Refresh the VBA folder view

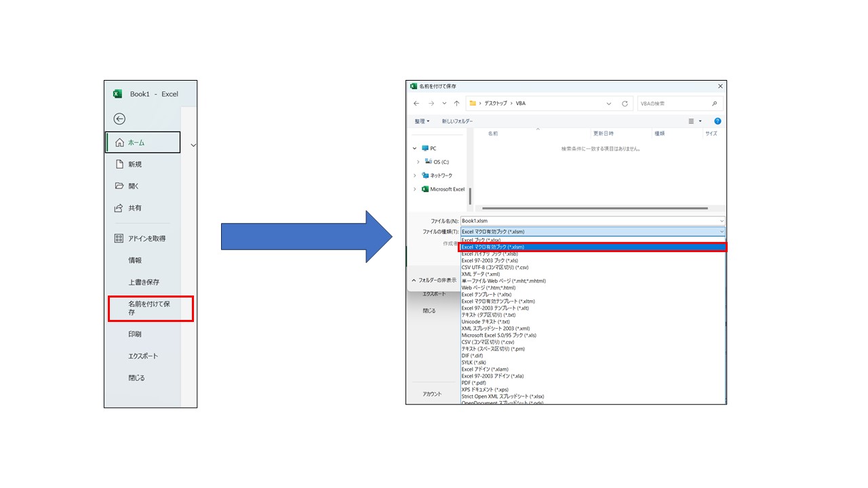[625, 104]
